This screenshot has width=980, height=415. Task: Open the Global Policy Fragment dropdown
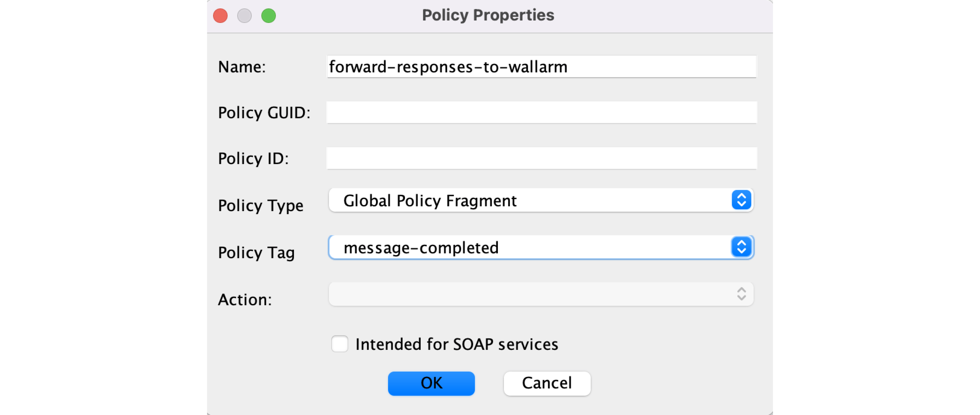[529, 200]
